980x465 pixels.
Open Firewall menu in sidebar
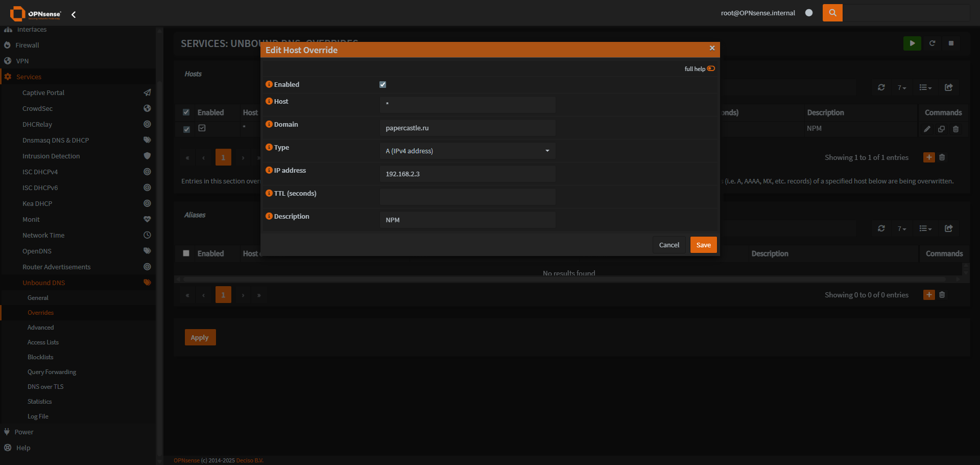[78, 45]
